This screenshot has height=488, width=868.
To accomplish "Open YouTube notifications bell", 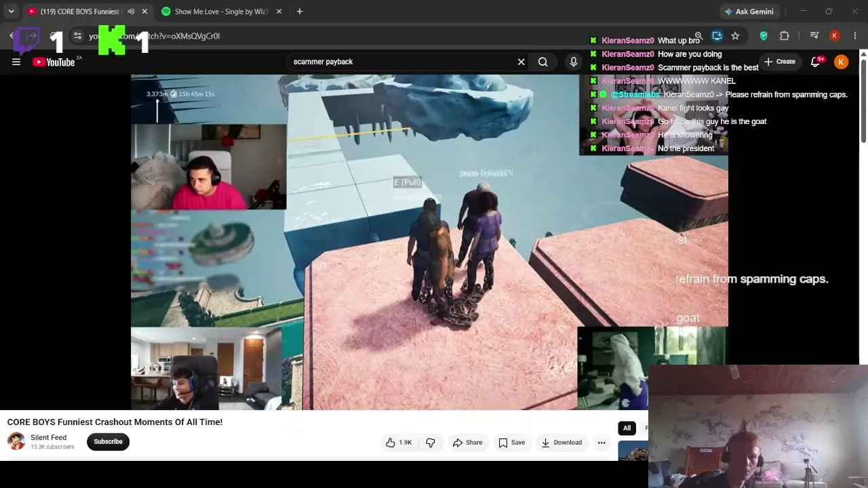I will pyautogui.click(x=816, y=62).
